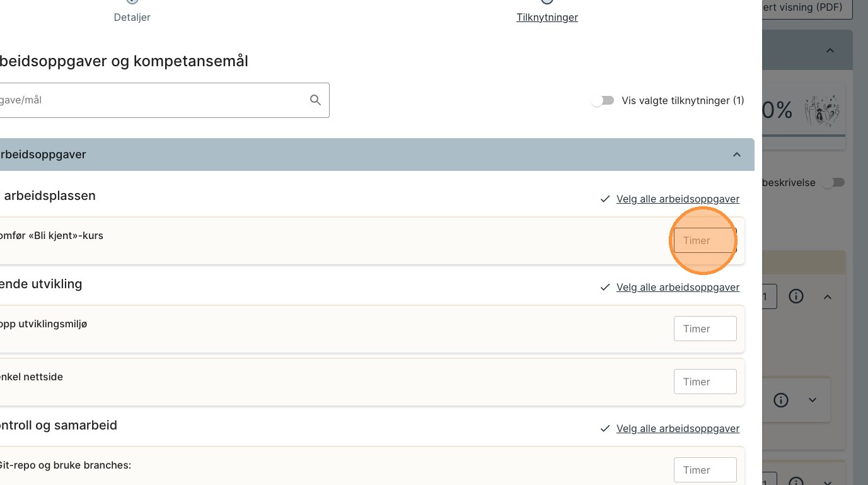Collapse the card using chevron beside info icon

pos(828,296)
